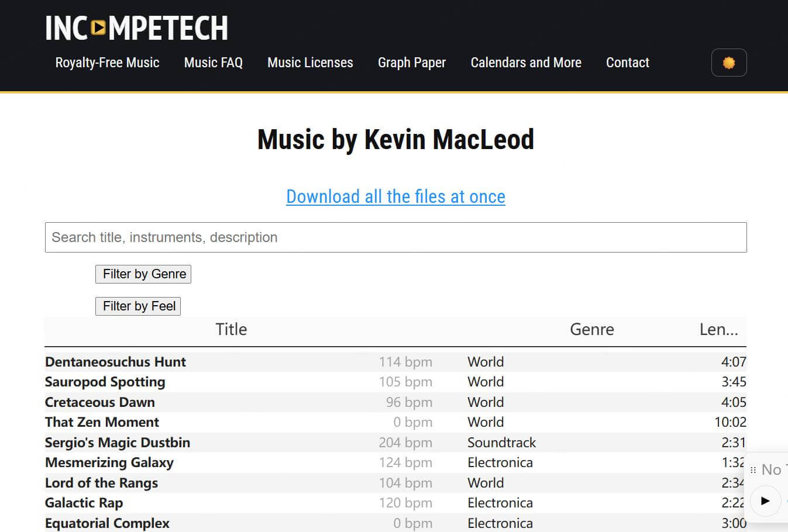Image resolution: width=788 pixels, height=532 pixels.
Task: Switch to the Music FAQ page
Action: (x=213, y=63)
